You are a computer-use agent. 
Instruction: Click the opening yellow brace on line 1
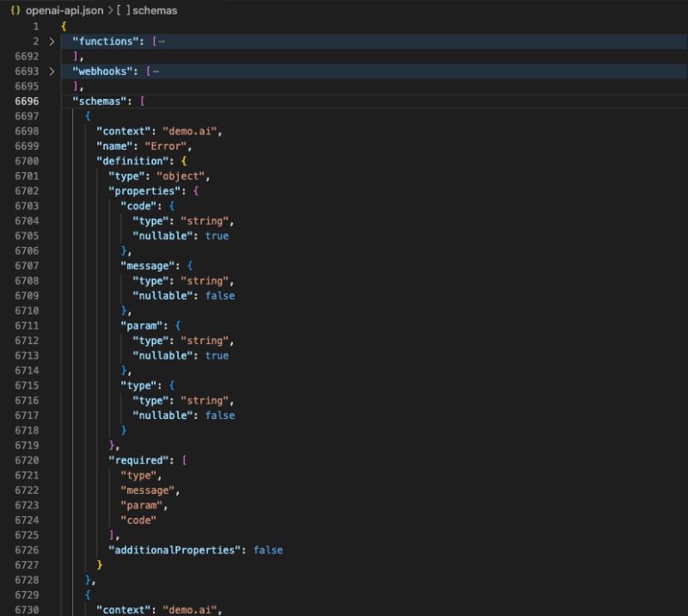(x=64, y=27)
